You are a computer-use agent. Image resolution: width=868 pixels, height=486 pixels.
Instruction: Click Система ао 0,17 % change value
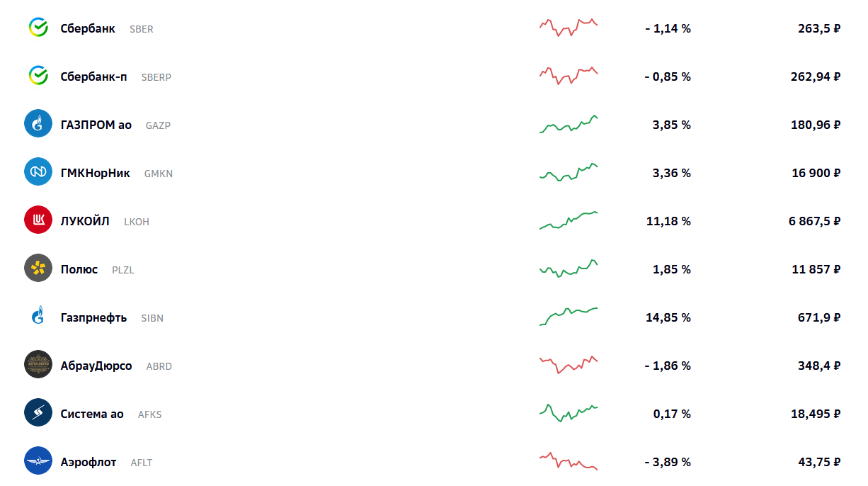pos(672,414)
